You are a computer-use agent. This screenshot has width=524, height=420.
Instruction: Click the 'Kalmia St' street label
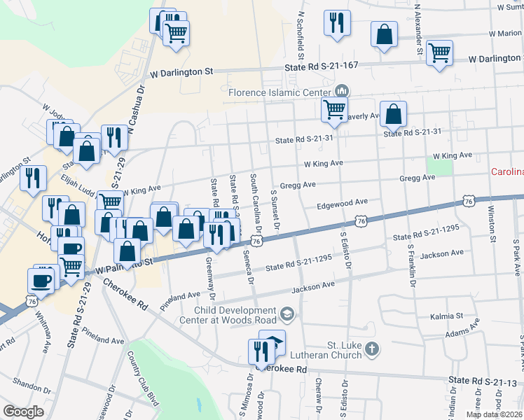pyautogui.click(x=446, y=316)
